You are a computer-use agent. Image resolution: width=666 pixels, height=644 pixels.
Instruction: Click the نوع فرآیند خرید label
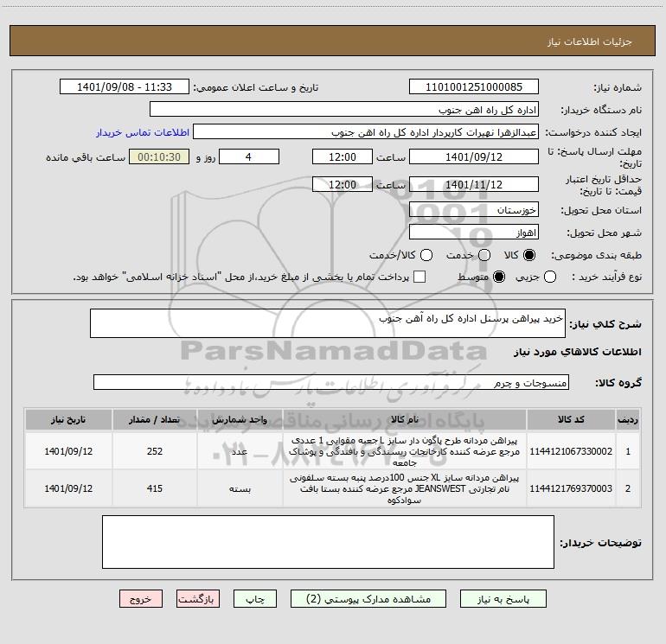pyautogui.click(x=606, y=277)
